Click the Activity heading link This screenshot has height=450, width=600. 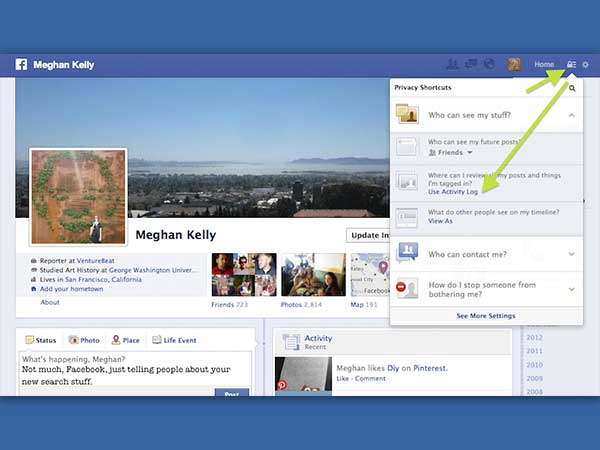click(318, 338)
